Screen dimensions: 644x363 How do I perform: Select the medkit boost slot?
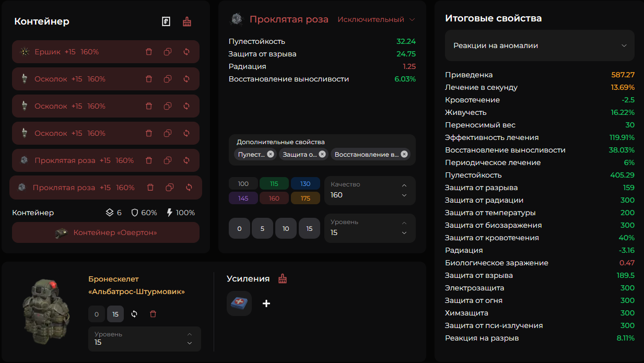pos(239,303)
